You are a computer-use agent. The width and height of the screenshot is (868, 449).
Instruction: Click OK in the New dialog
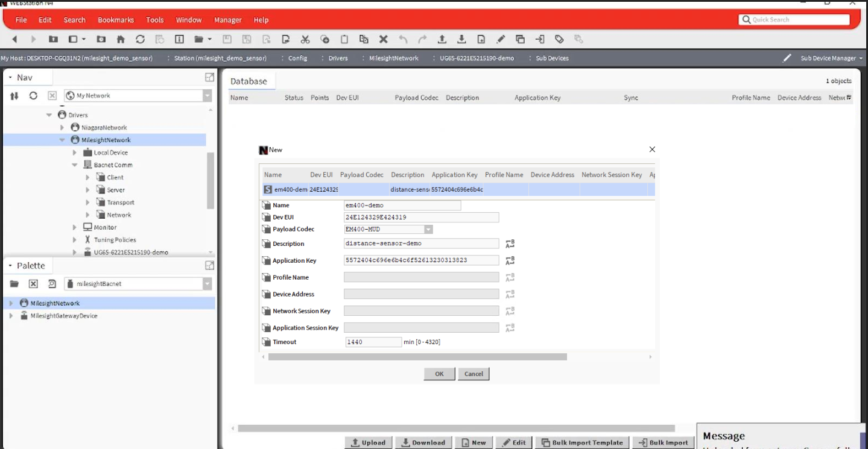point(439,374)
